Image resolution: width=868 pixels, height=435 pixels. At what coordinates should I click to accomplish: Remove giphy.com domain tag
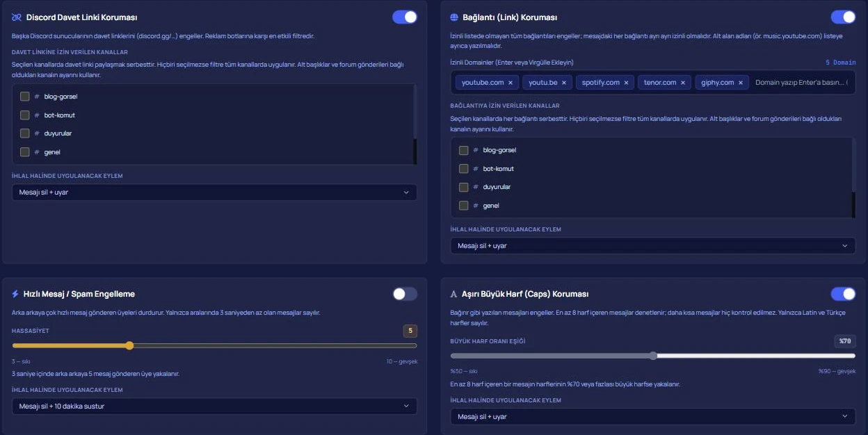(x=741, y=83)
